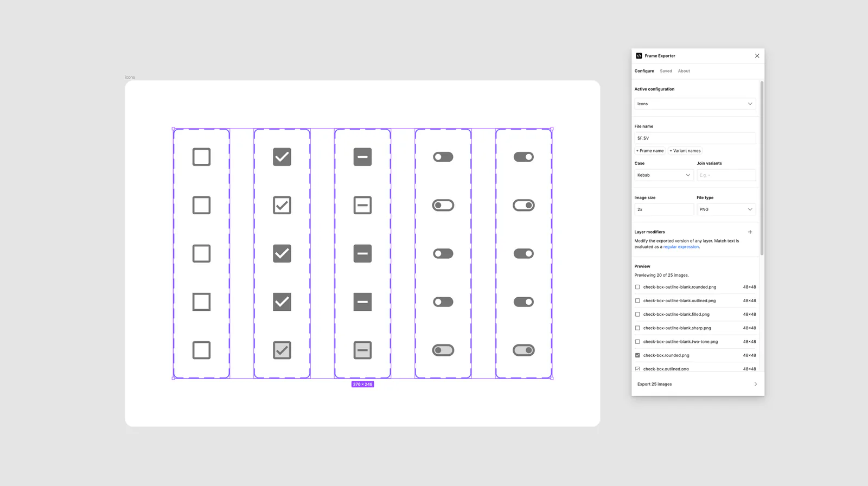Viewport: 868px width, 486px height.
Task: Select the sharp indeterminate check-box icon on canvas
Action: [362, 302]
